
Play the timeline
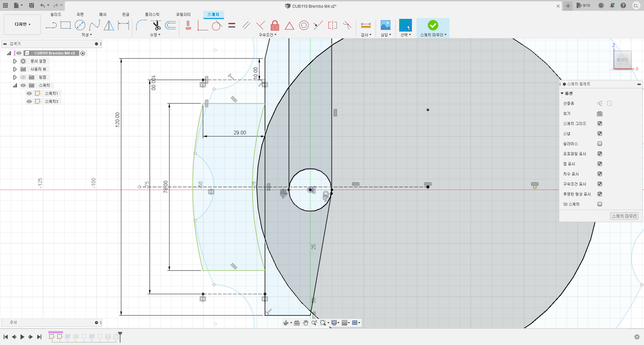pos(22,337)
